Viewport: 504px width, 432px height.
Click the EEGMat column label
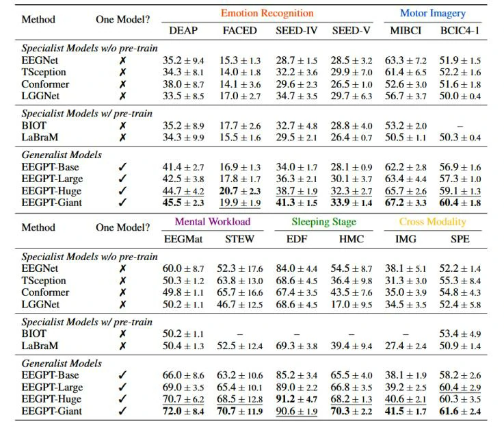184,239
